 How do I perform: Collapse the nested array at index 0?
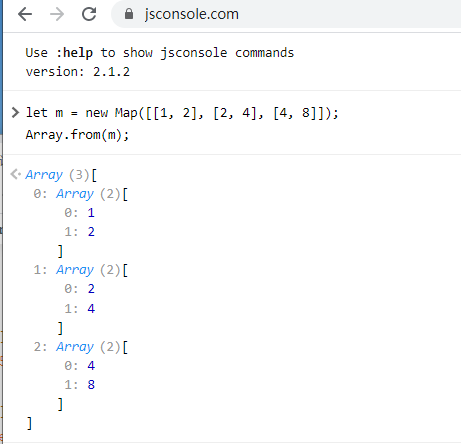click(x=75, y=194)
